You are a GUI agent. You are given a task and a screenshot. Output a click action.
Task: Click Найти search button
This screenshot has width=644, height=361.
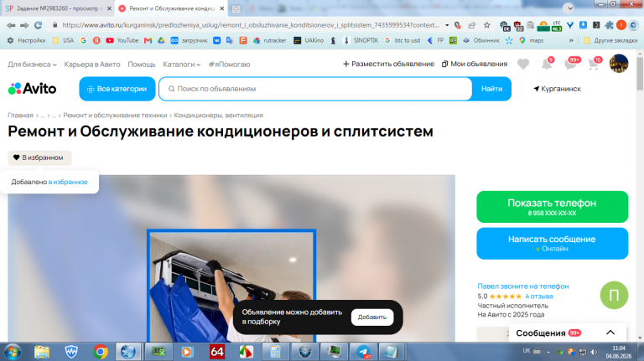[x=491, y=89]
